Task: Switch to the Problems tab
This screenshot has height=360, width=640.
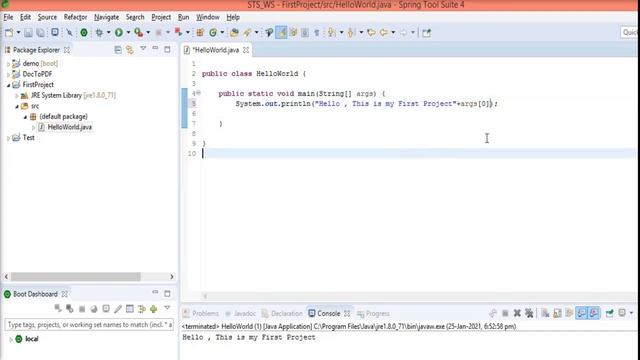Action: [x=201, y=313]
